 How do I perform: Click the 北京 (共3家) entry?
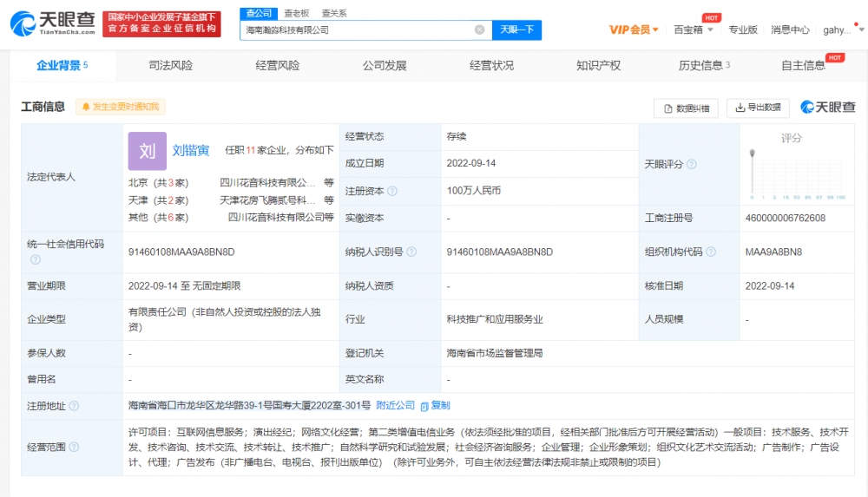[x=158, y=183]
